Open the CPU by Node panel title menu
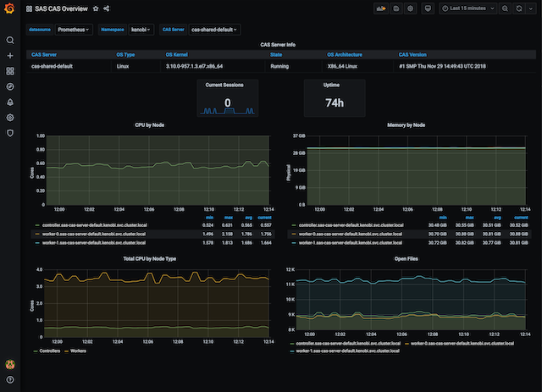This screenshot has height=392, width=542. point(149,125)
